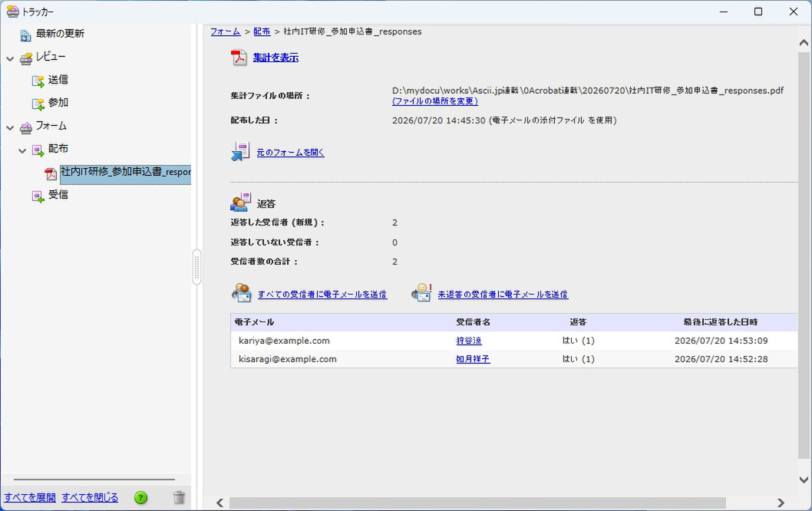Screen dimensions: 812x511
Task: Collapse the 配布 tree node
Action: pyautogui.click(x=22, y=150)
